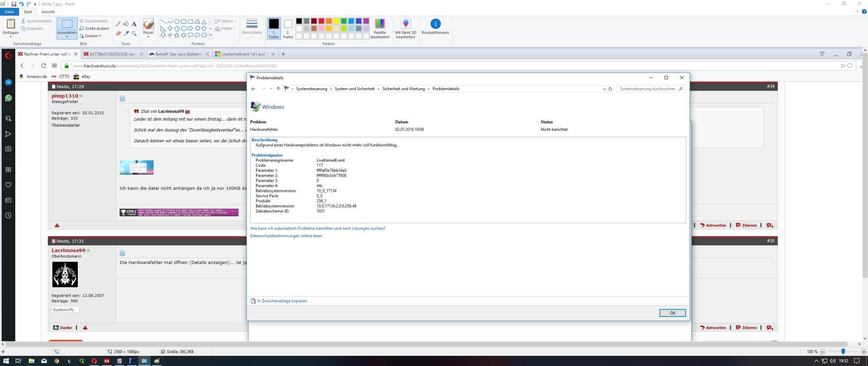868x366 pixels.
Task: Open Umriss outline dropdown
Action: (225, 21)
